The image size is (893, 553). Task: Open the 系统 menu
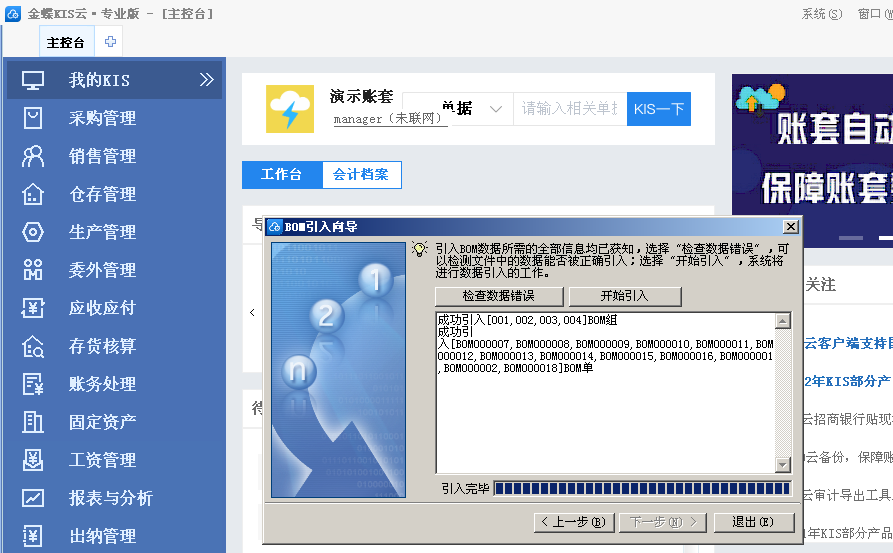click(x=821, y=14)
